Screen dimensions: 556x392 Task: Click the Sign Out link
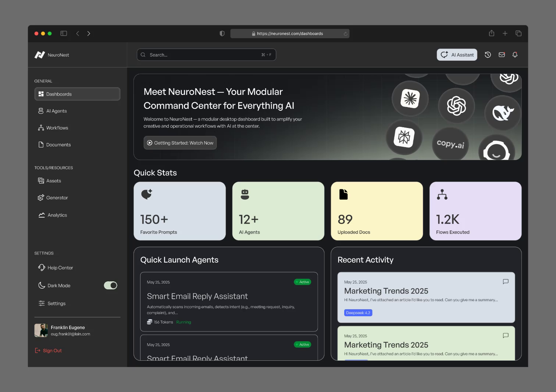52,350
